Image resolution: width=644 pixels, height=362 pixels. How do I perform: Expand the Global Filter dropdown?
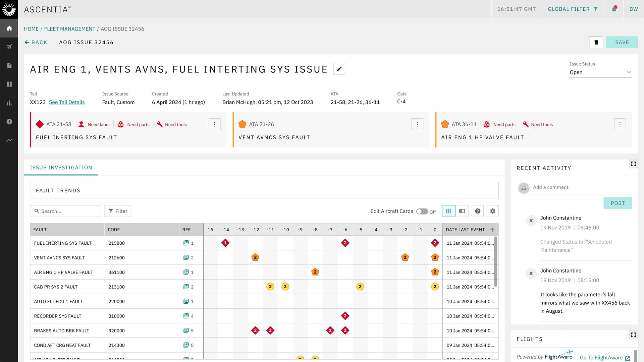click(x=573, y=9)
